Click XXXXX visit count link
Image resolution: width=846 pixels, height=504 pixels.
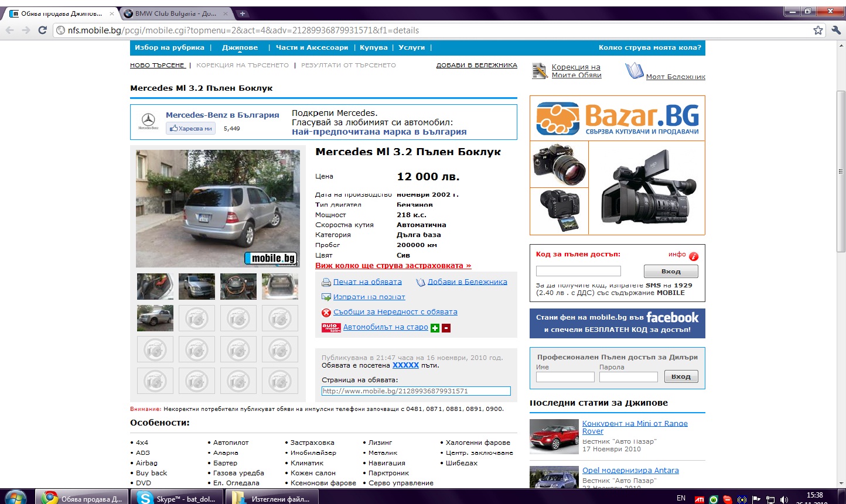[405, 365]
